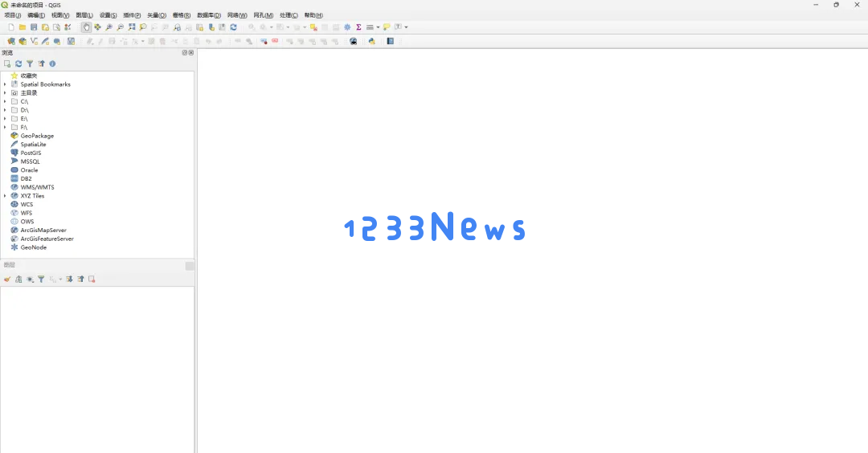Open the Style Manager palette icon
868x453 pixels.
[x=68, y=27]
